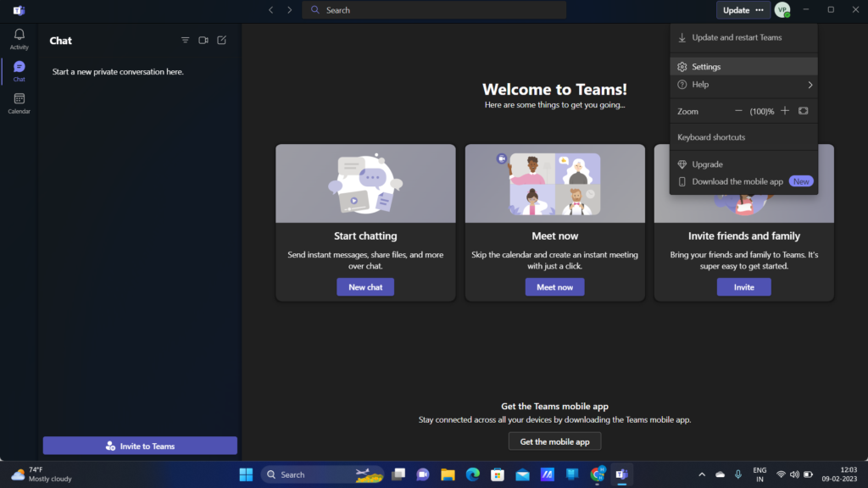
Task: Click the microphone tray icon
Action: [738, 474]
